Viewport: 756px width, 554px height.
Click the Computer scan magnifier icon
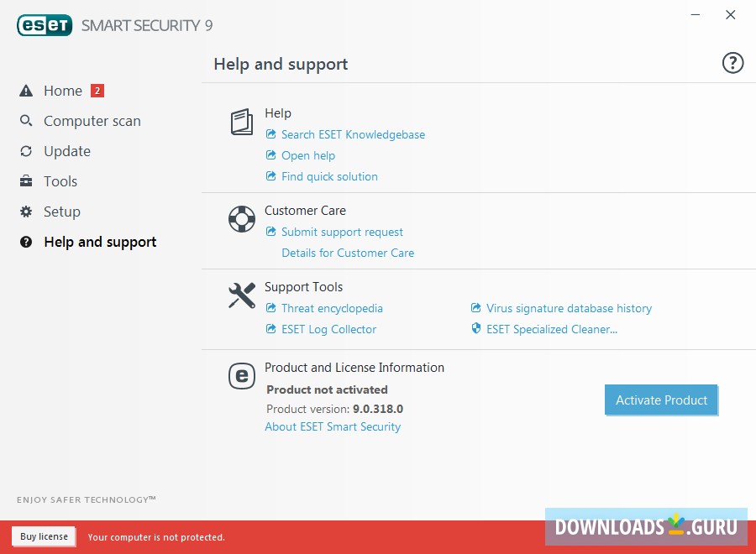(26, 120)
